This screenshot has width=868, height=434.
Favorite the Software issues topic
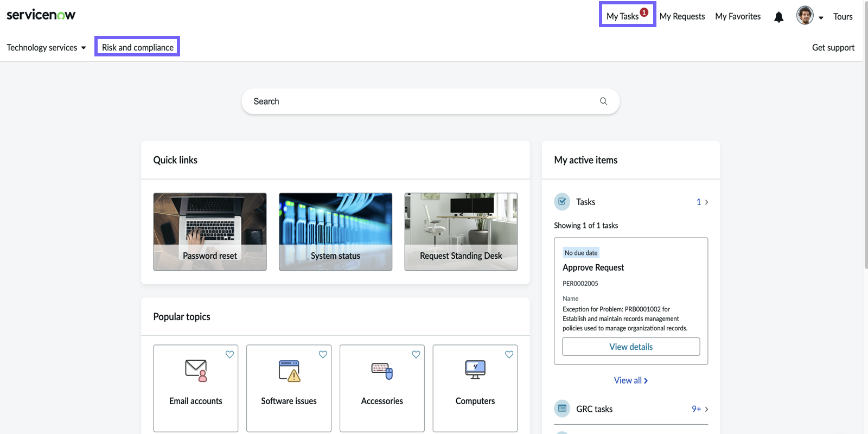coord(323,354)
